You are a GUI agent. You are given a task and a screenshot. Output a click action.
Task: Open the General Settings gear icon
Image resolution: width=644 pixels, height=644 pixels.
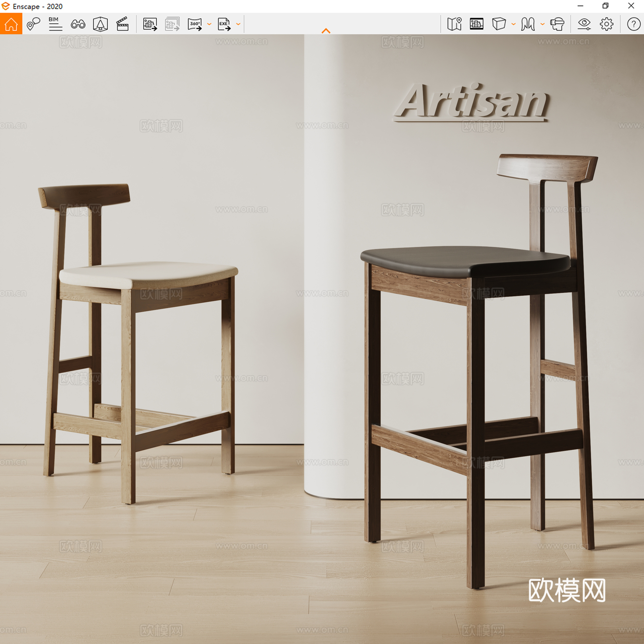607,24
